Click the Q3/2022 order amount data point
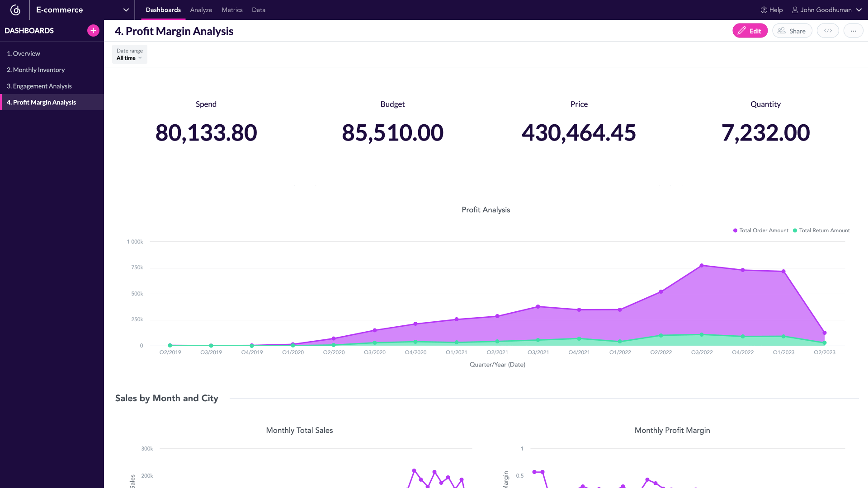This screenshot has width=868, height=488. tap(702, 266)
